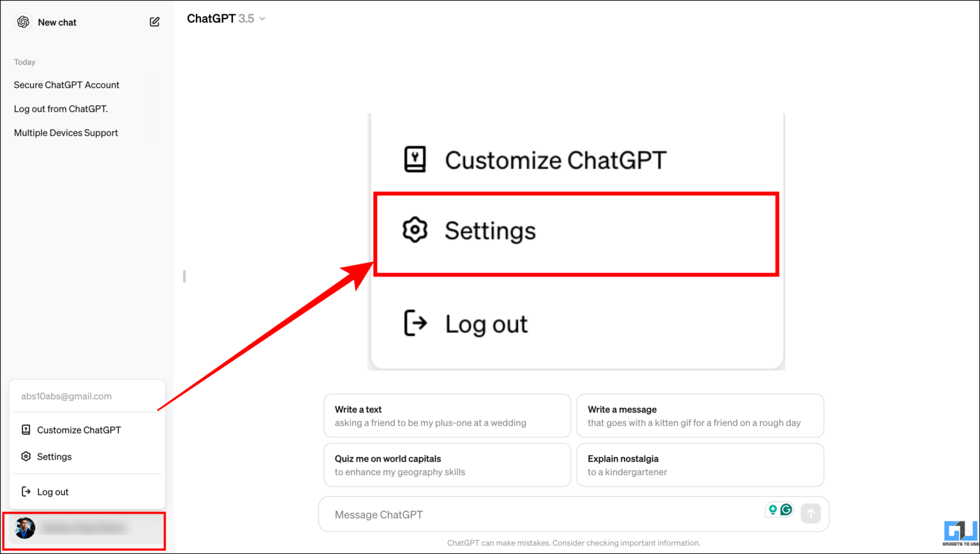Click the Settings gear icon in the popup menu
Screen dimensions: 980x554
[x=26, y=456]
